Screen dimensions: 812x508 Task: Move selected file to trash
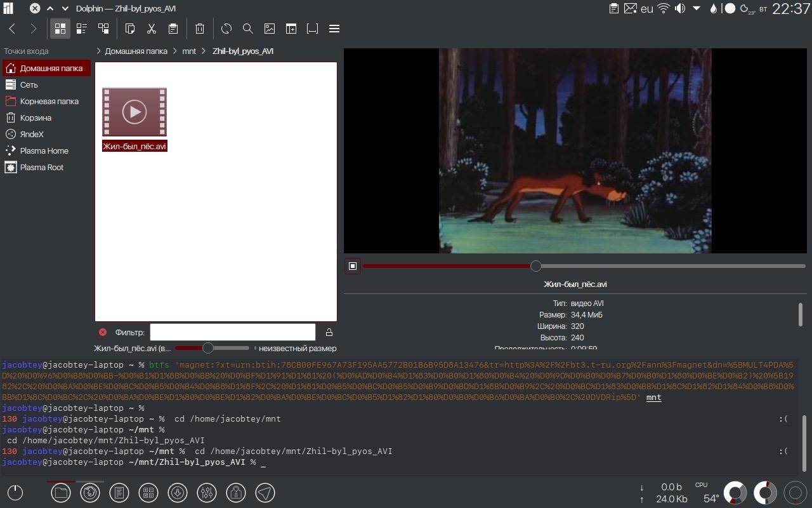pyautogui.click(x=200, y=29)
